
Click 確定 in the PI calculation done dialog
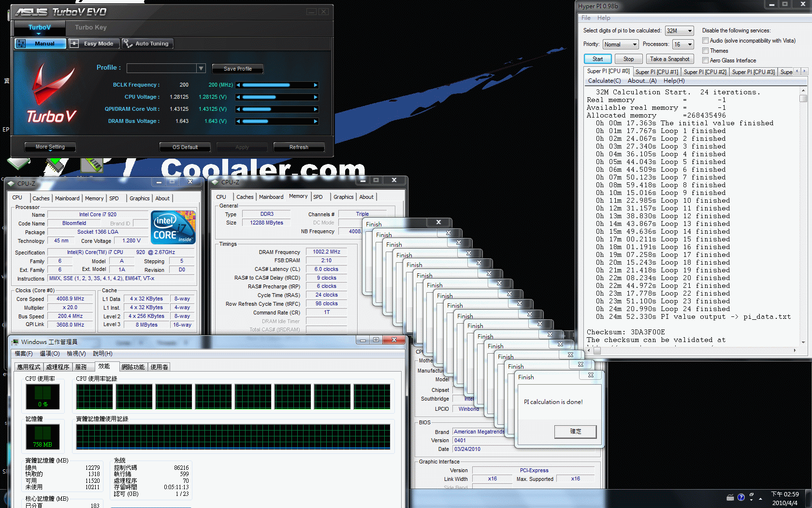576,432
